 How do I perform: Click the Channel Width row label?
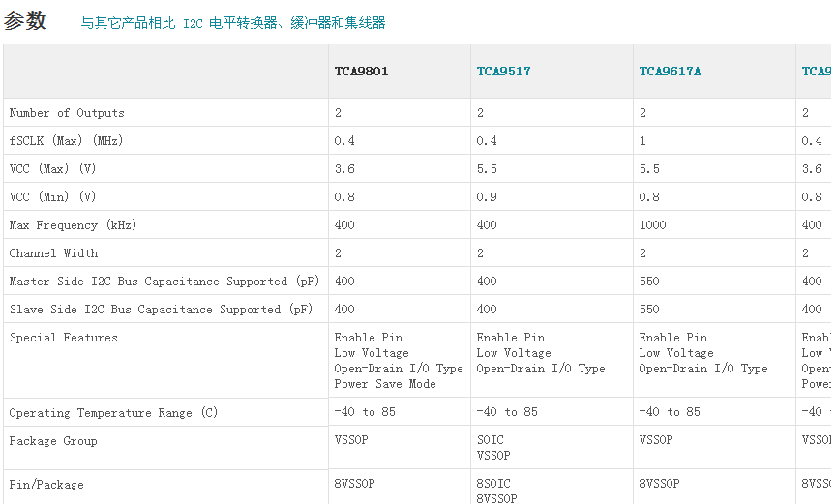coord(53,253)
